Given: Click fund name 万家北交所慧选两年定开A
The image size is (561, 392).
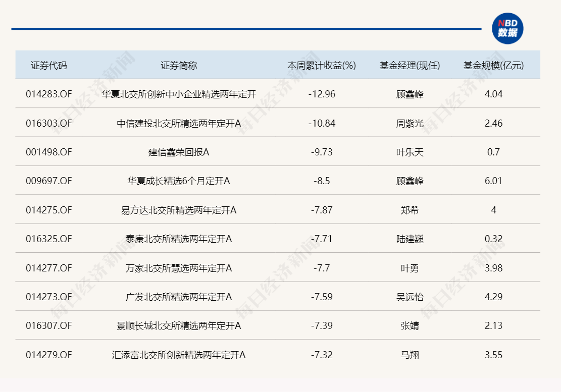Looking at the screenshot, I should [179, 268].
